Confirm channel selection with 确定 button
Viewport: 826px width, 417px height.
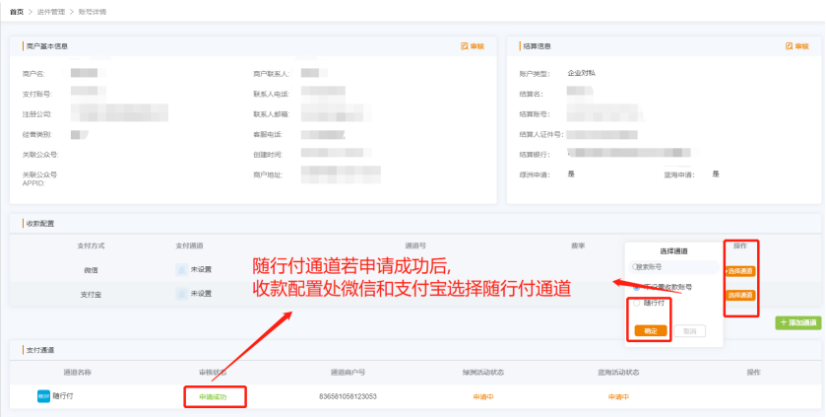650,331
